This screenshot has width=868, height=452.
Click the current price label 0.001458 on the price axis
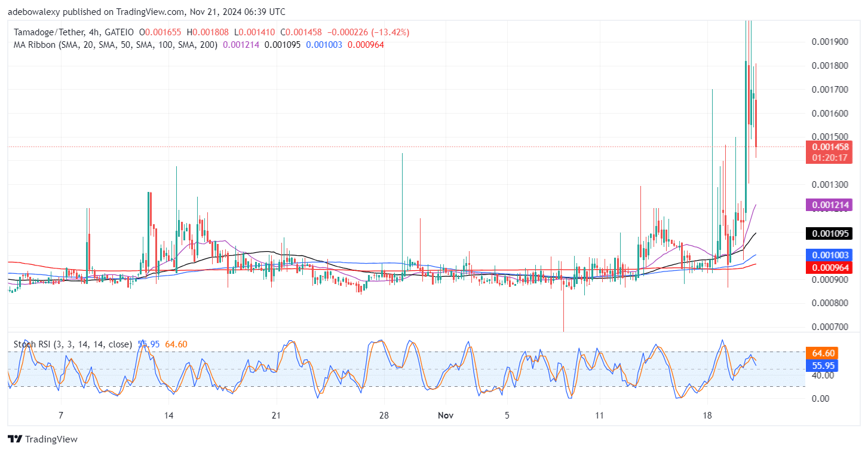pyautogui.click(x=830, y=146)
